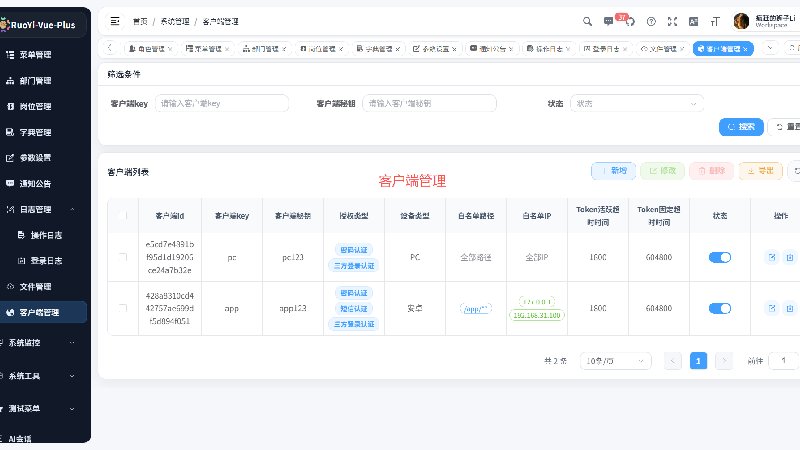
Task: Open the font size icon in header
Action: pos(715,21)
